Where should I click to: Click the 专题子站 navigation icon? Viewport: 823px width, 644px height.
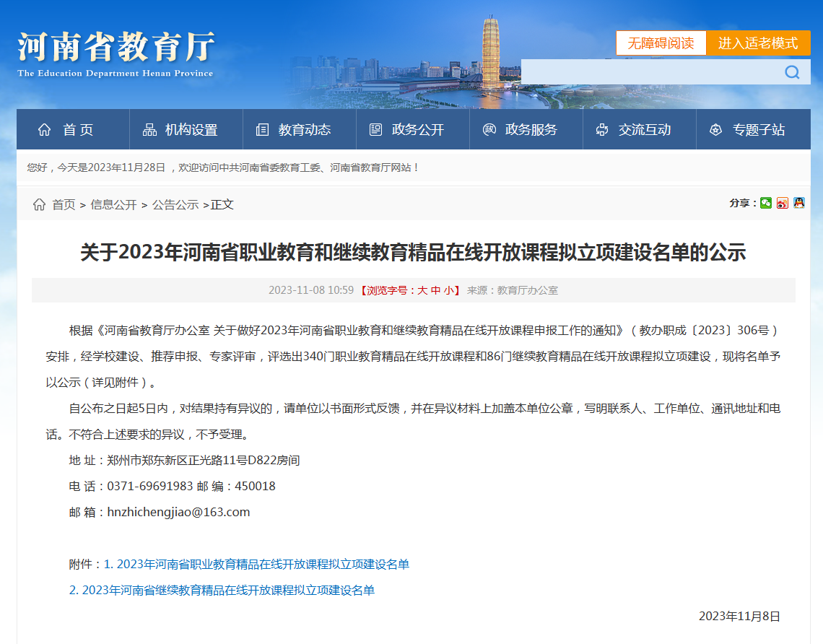coord(715,130)
